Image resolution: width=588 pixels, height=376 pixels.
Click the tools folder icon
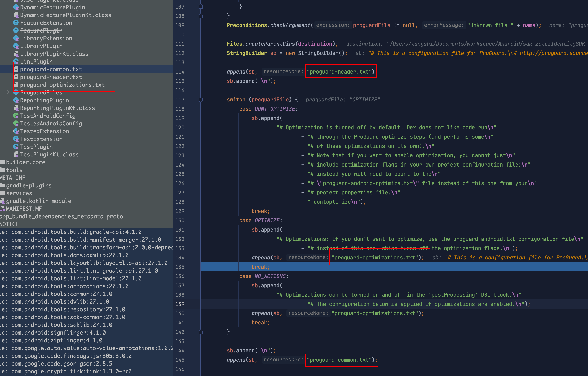[x=2, y=170]
